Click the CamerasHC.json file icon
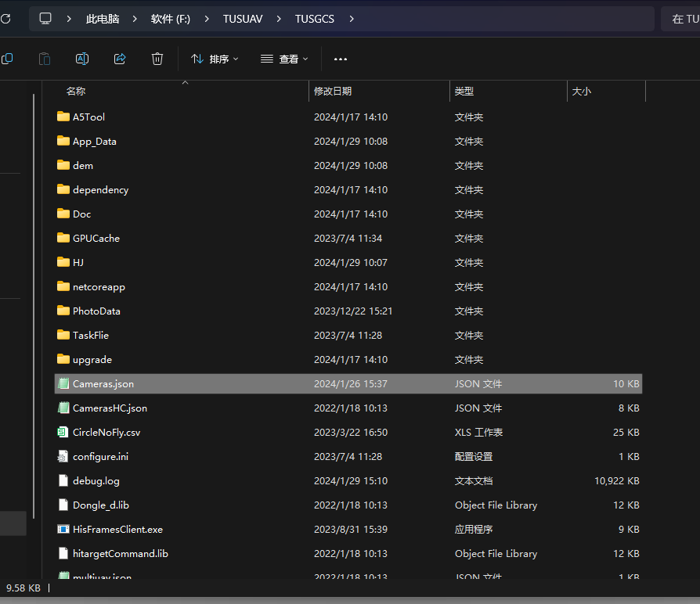 (x=63, y=408)
